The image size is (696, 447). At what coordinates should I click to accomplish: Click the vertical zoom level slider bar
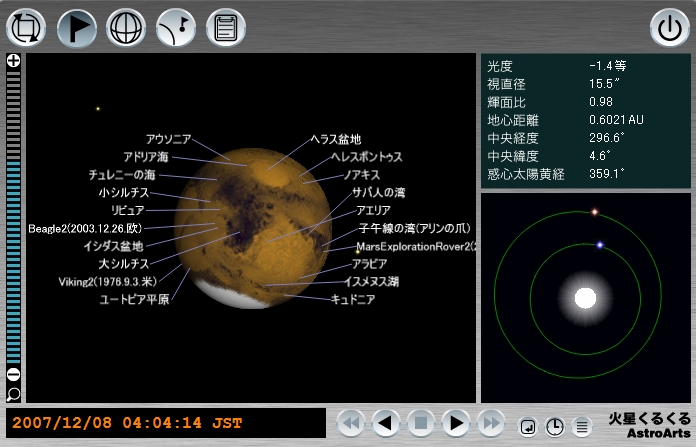pos(13,218)
